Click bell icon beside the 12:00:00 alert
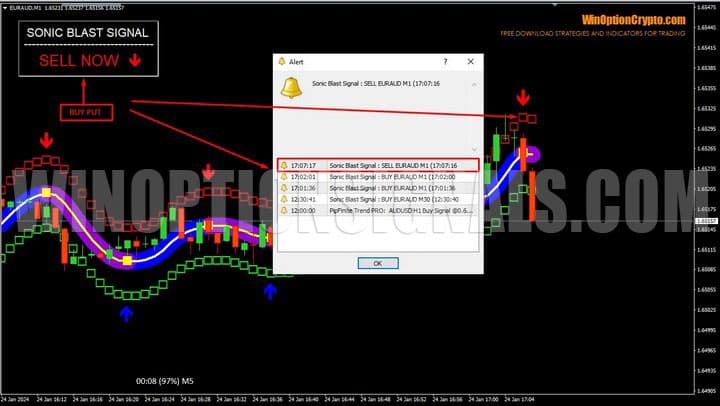Image resolution: width=720 pixels, height=406 pixels. click(284, 211)
